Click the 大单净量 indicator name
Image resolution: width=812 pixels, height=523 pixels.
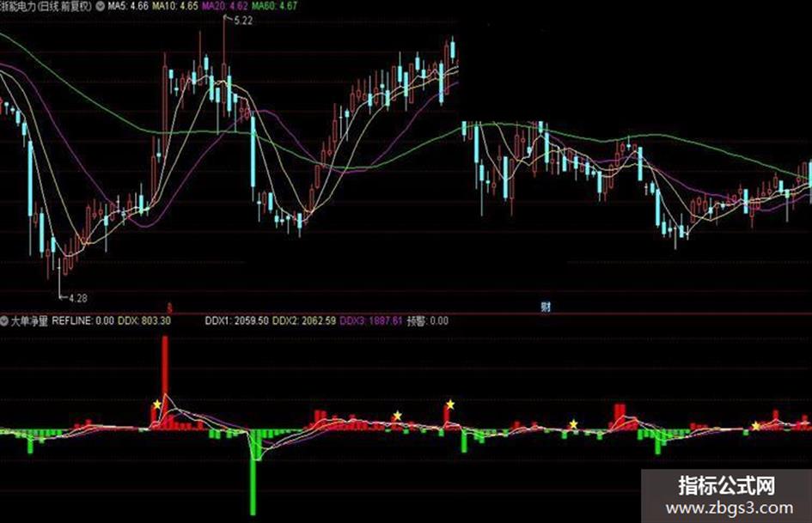coord(29,321)
